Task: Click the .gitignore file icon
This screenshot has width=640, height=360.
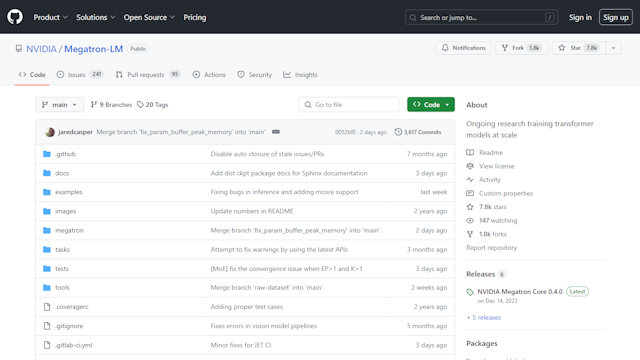Action: click(x=47, y=326)
